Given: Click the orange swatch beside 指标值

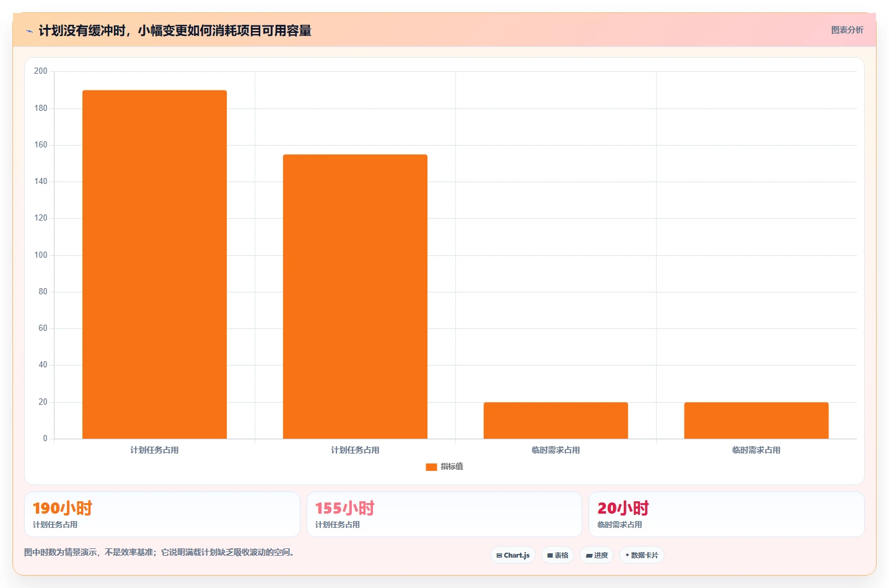Looking at the screenshot, I should [431, 467].
